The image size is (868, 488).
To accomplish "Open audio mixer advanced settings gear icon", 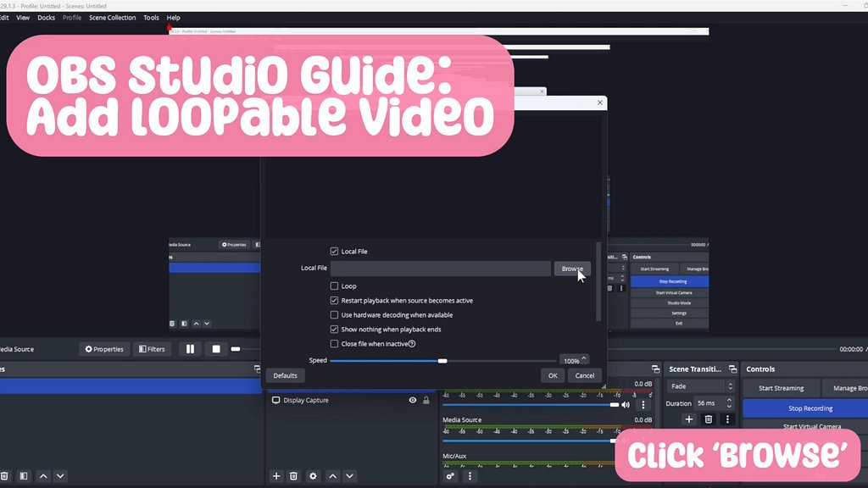I will (450, 476).
